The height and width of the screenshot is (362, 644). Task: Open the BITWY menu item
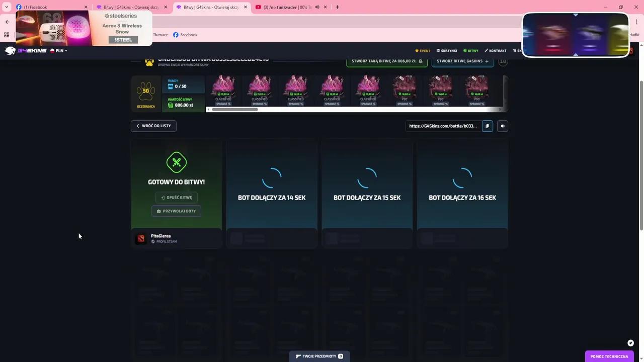pos(471,51)
